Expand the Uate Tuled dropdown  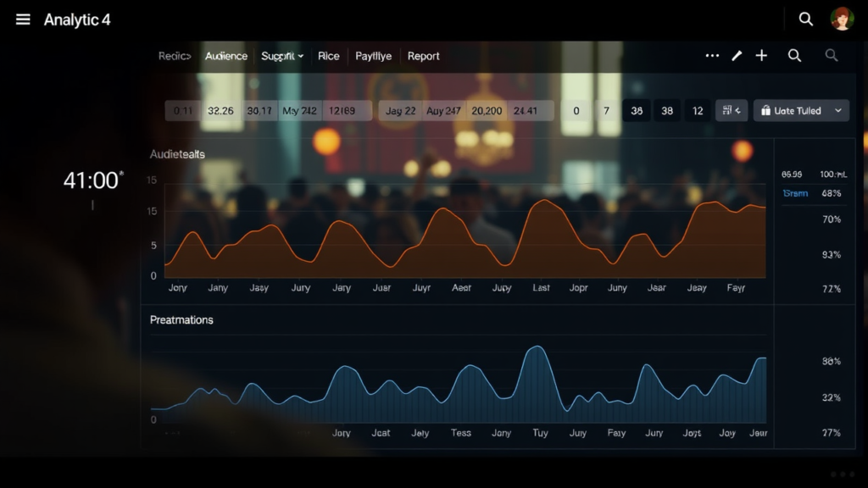point(801,111)
